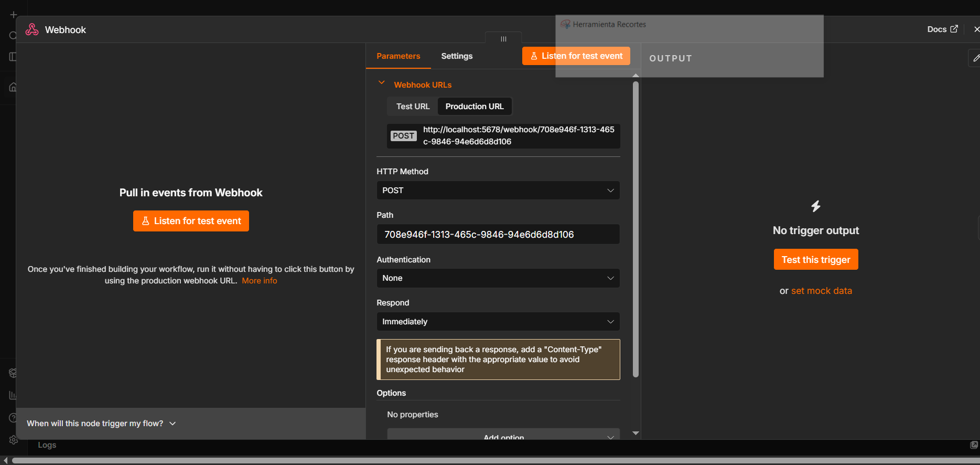This screenshot has height=465, width=980.
Task: Copy the webhook URL text
Action: (x=518, y=135)
